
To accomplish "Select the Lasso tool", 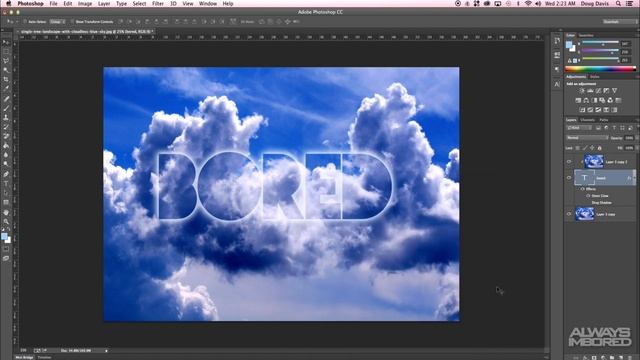I will pyautogui.click(x=6, y=61).
